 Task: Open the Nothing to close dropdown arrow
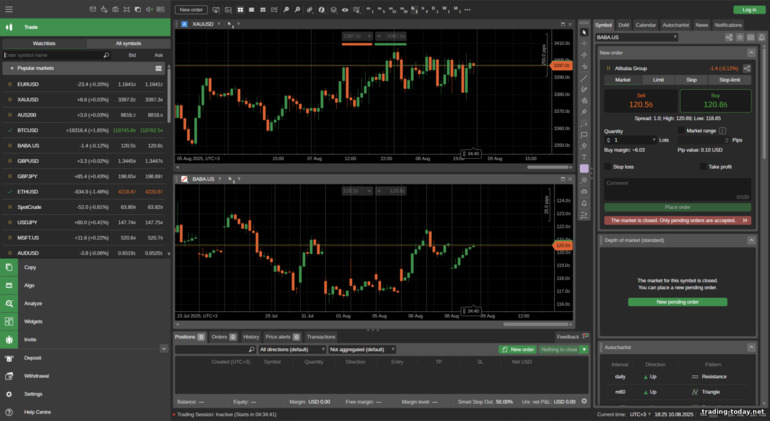coord(584,350)
